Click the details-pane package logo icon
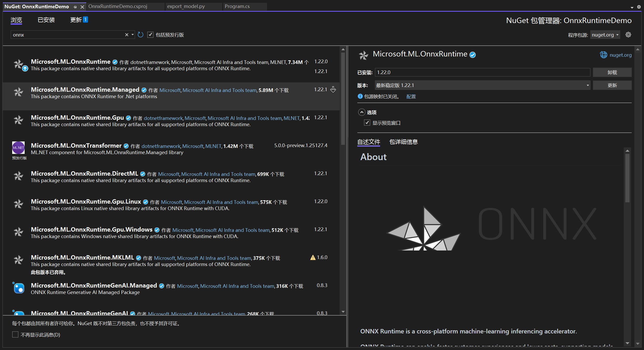This screenshot has height=350, width=644. 363,55
